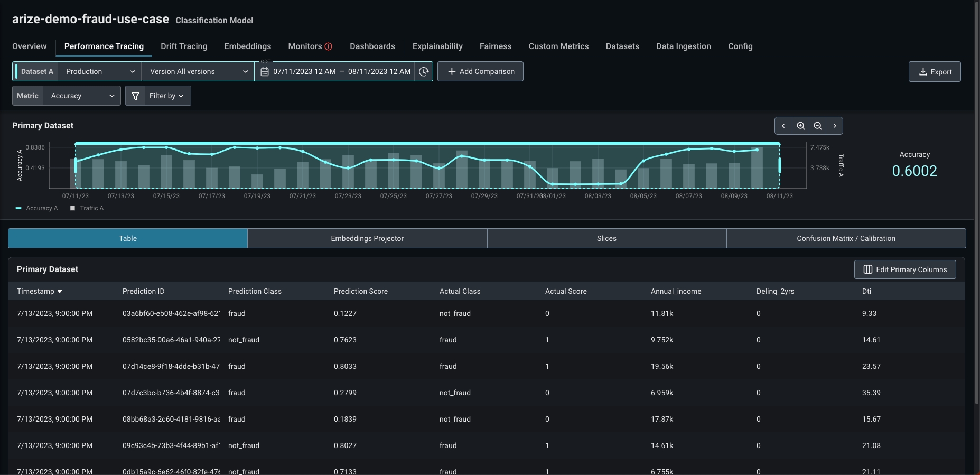Switch to Slices view
Image resolution: width=980 pixels, height=475 pixels.
[606, 238]
